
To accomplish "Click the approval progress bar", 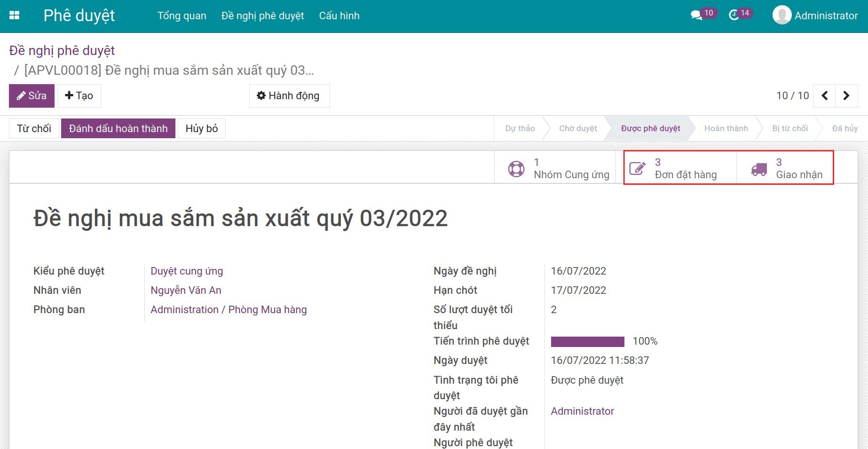I will [587, 341].
